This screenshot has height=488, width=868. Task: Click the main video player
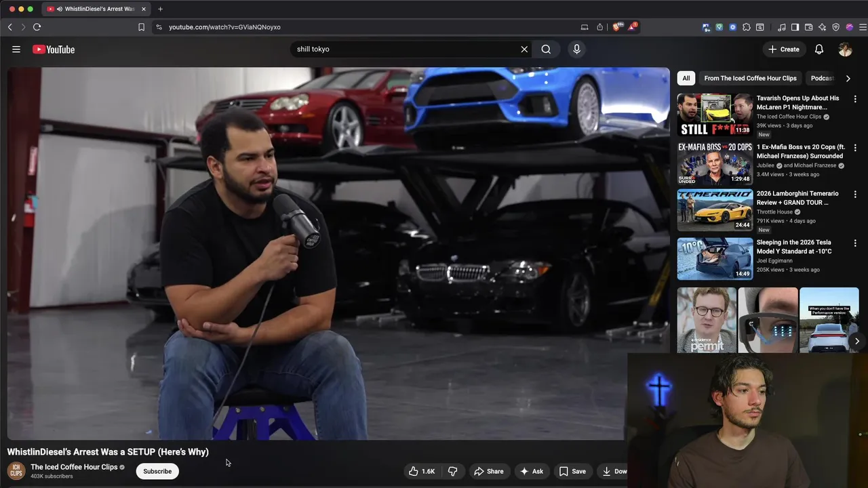[x=338, y=253]
